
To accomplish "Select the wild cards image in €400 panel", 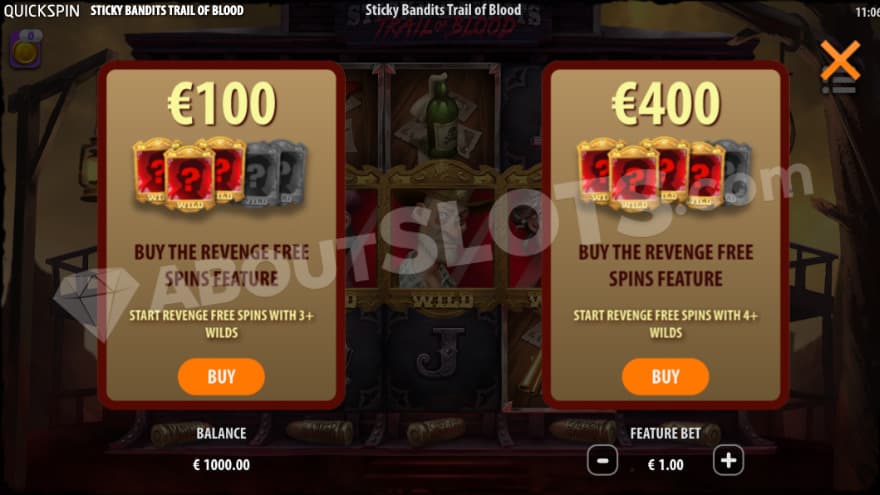I will [x=664, y=174].
